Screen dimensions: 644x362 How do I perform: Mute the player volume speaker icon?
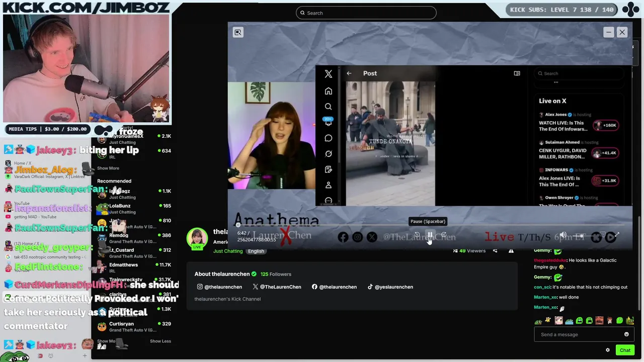[563, 235]
